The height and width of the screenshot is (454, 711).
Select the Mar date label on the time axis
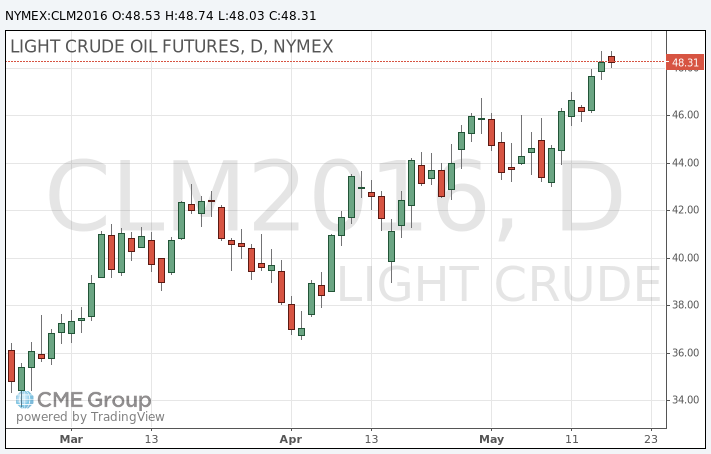pyautogui.click(x=71, y=439)
